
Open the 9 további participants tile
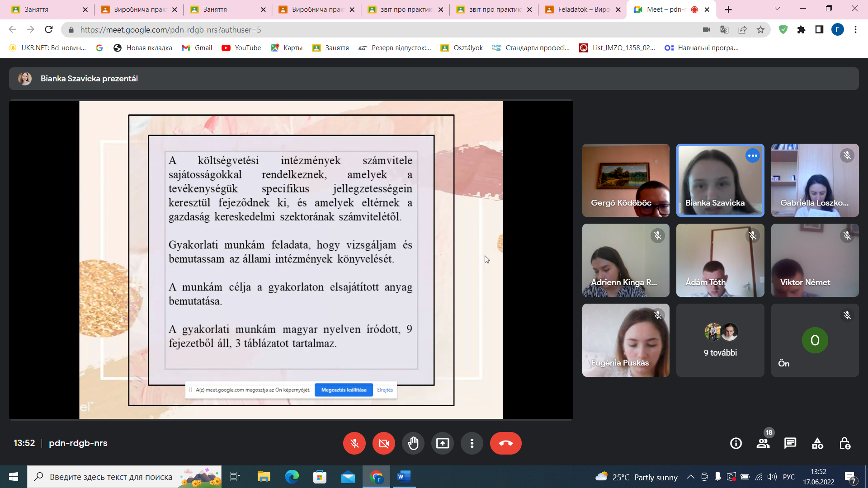click(x=720, y=340)
